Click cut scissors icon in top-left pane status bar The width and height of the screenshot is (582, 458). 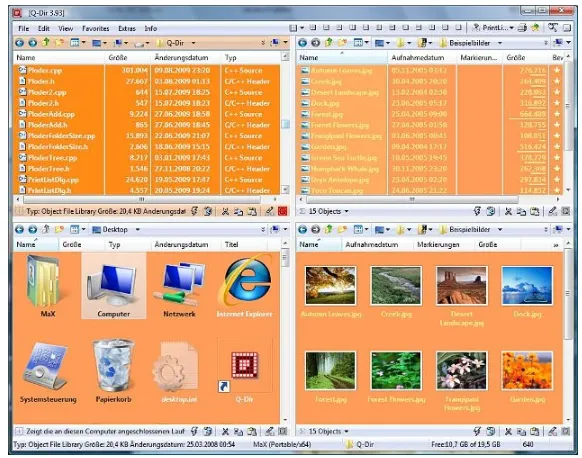(225, 212)
